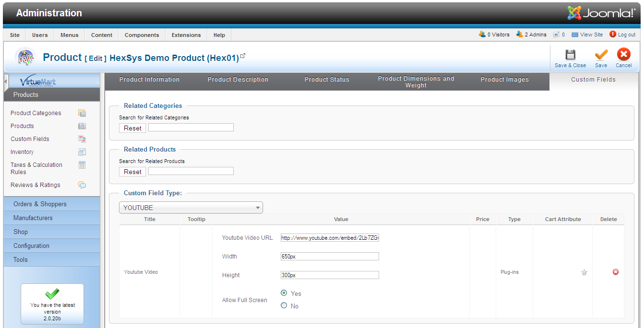Select No for Allow Full Screen

click(284, 305)
